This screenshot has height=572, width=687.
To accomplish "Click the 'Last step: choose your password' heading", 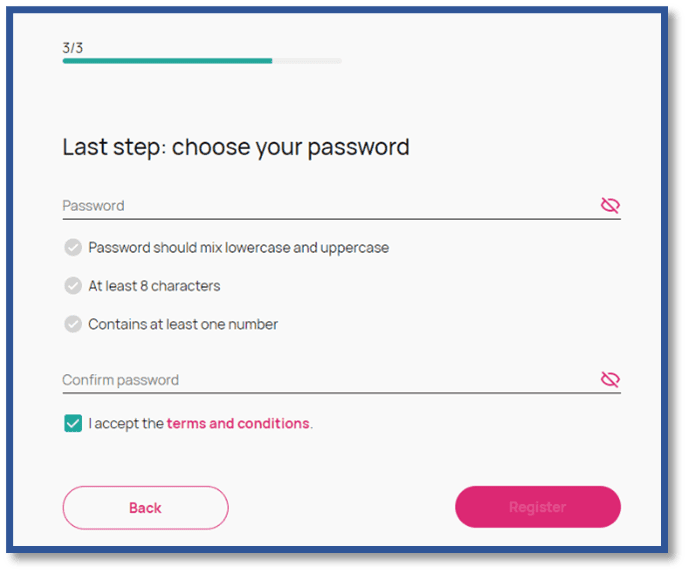I will [236, 147].
